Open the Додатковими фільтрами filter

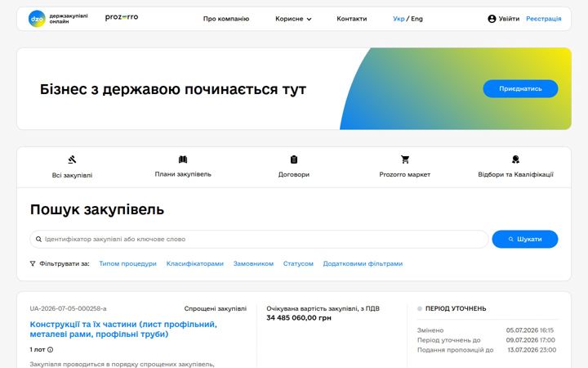point(363,263)
